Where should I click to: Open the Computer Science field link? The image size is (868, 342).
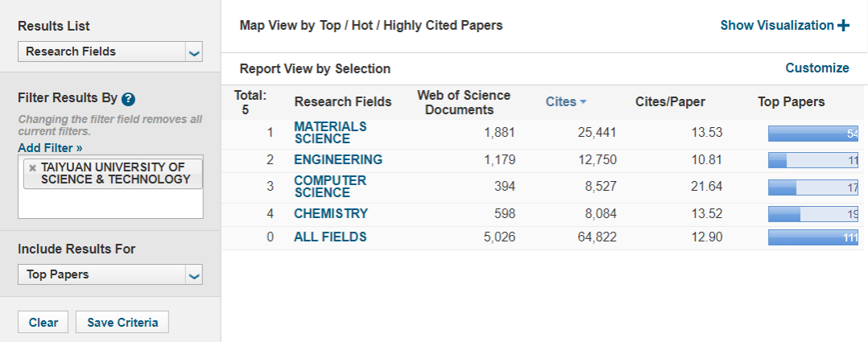pos(330,187)
